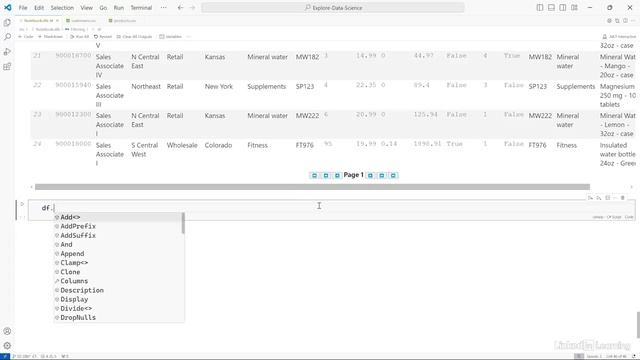Run the df. code cell
Image resolution: width=640 pixels, height=360 pixels.
(22, 204)
